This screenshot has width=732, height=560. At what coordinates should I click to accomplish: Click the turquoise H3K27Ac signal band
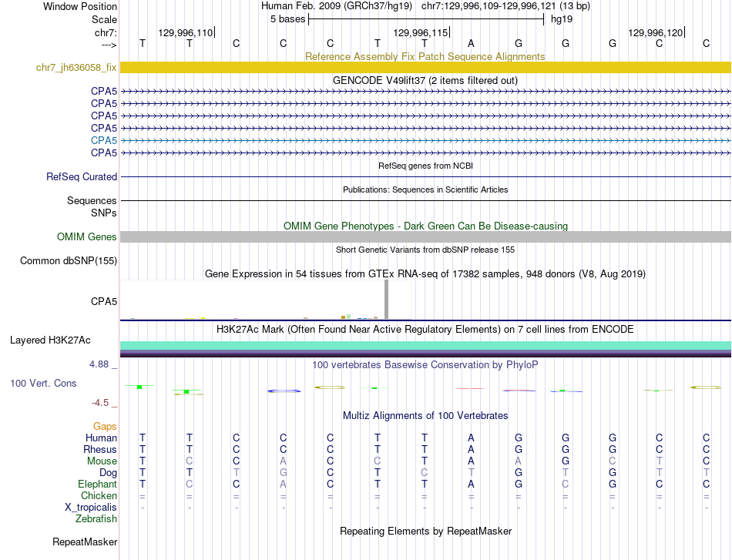click(426, 345)
